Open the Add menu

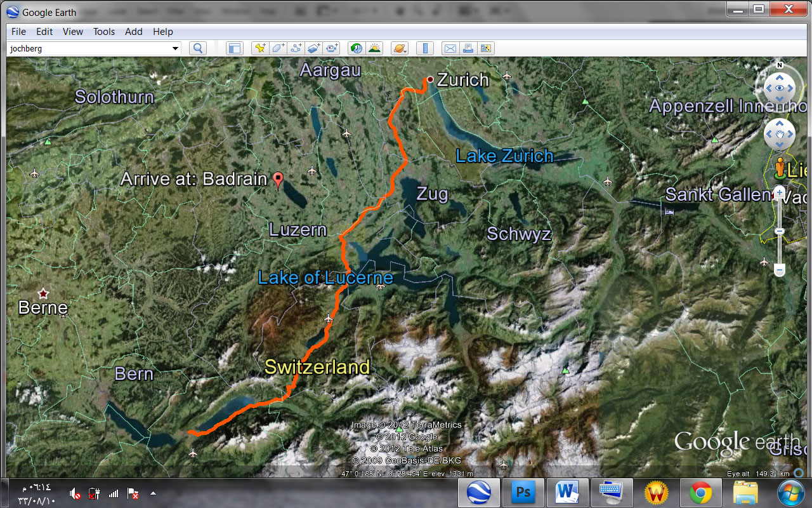(x=133, y=31)
